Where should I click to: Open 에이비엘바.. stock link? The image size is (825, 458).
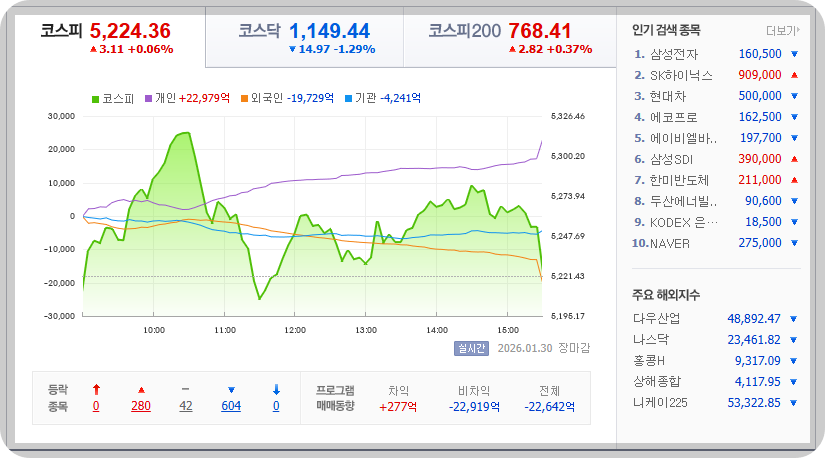coord(683,138)
